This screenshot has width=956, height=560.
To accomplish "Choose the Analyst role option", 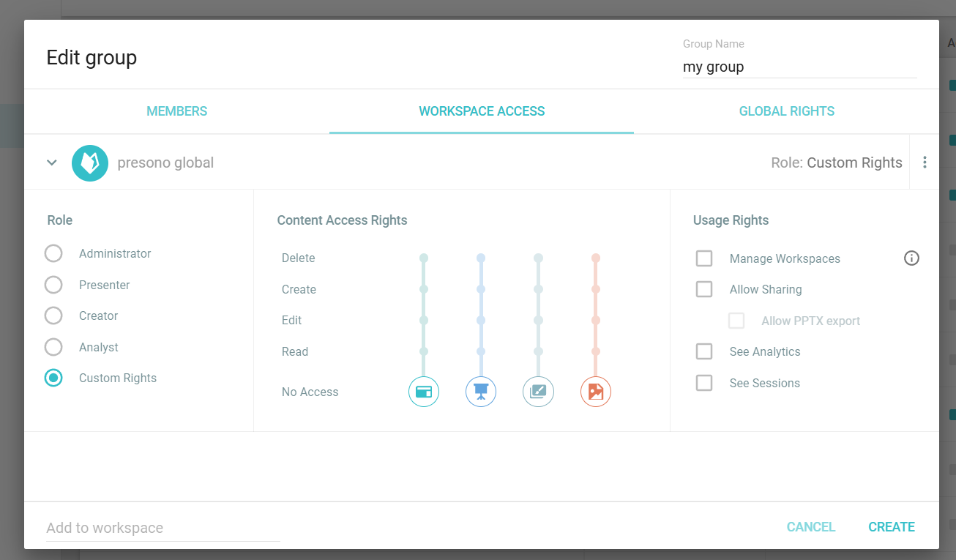I will (x=53, y=347).
